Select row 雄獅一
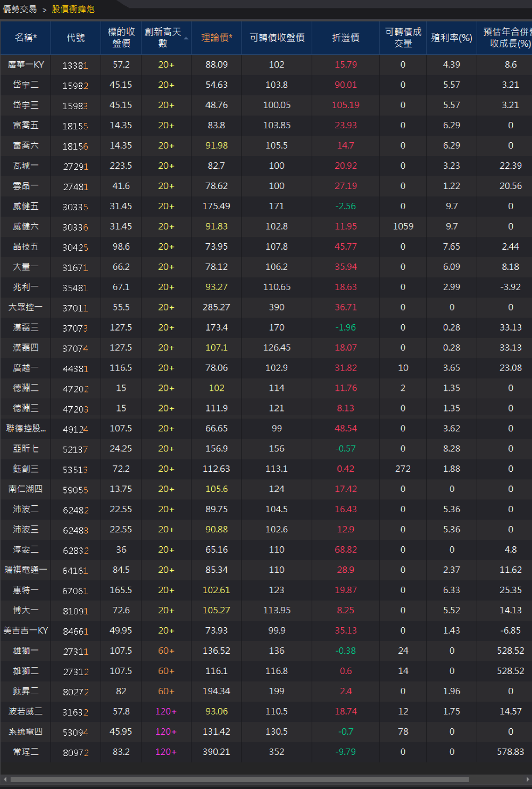This screenshot has height=789, width=532. click(x=266, y=651)
